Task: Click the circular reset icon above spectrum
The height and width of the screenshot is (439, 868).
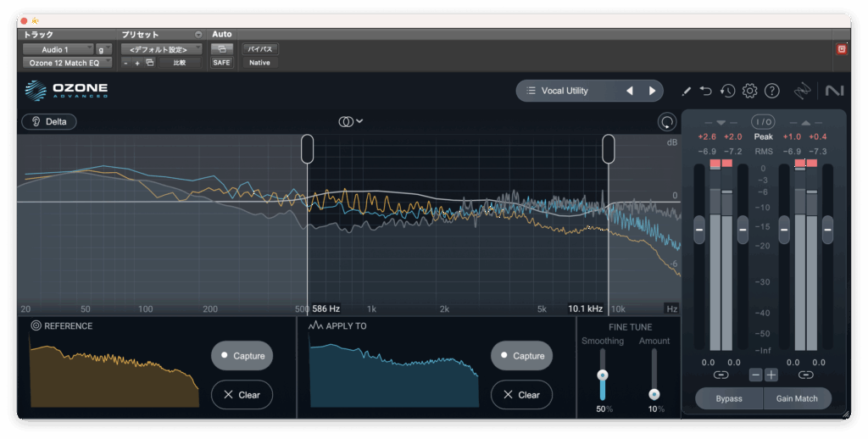Action: click(x=667, y=122)
